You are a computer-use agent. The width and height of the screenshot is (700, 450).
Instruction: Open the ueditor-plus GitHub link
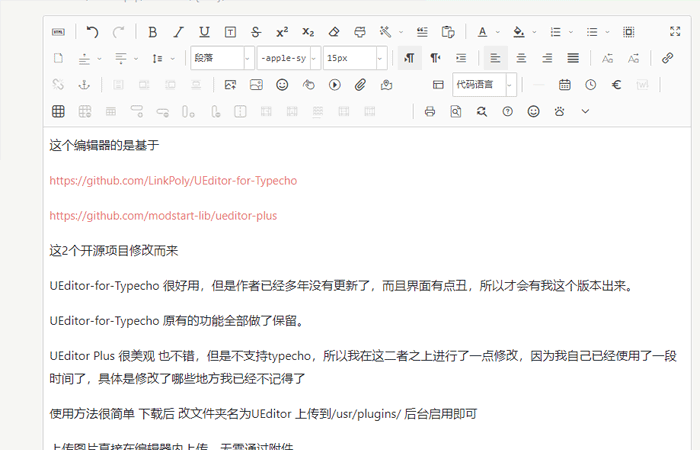coord(163,215)
